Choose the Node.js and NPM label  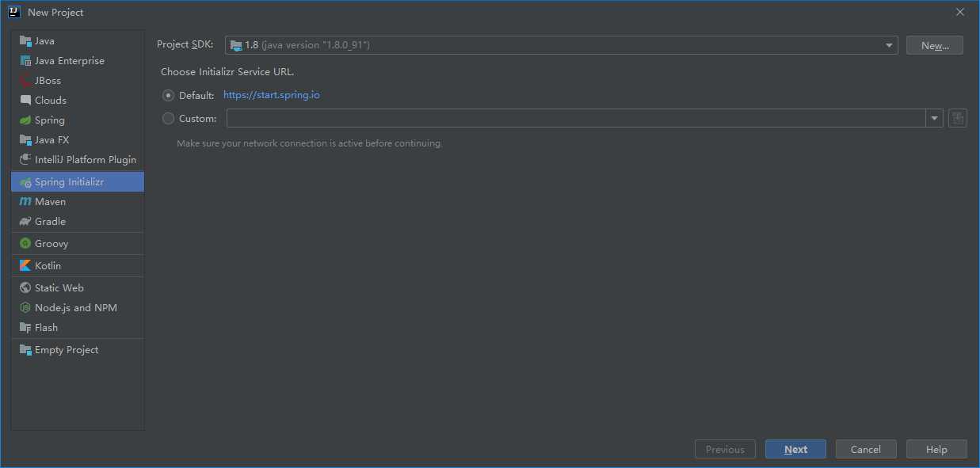tap(76, 308)
